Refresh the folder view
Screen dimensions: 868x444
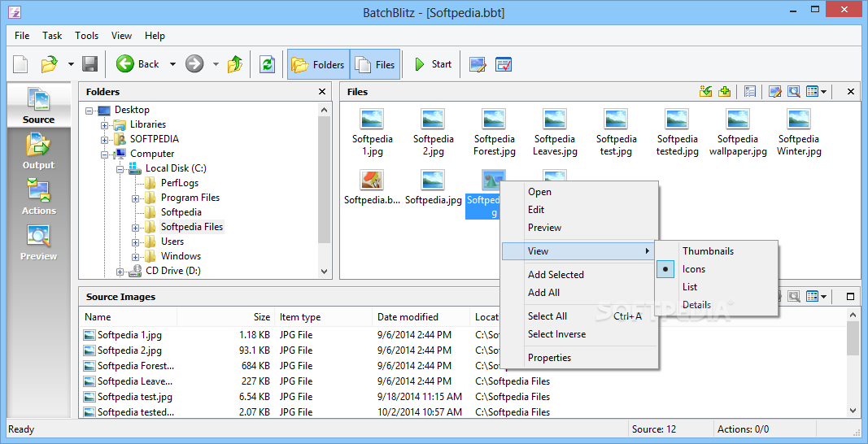pyautogui.click(x=267, y=64)
